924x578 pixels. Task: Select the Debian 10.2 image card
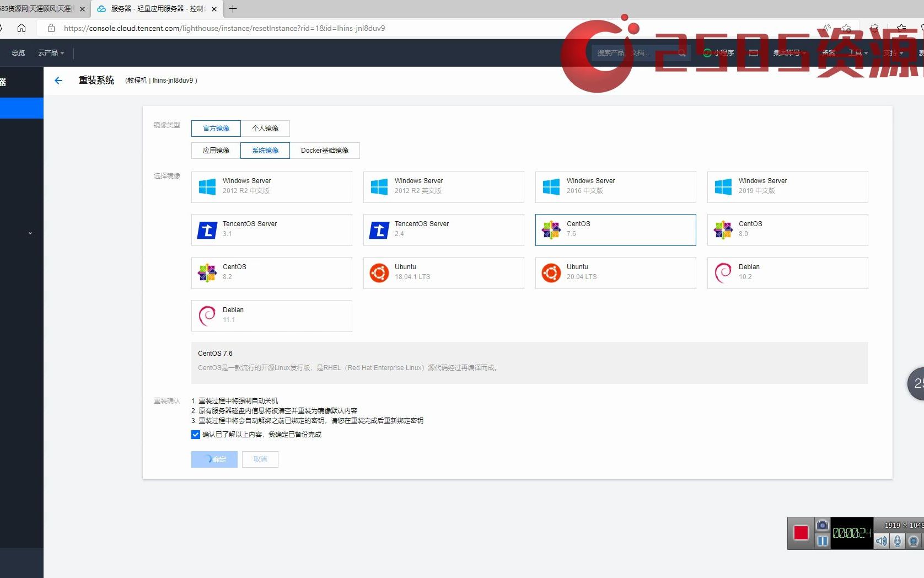point(788,273)
